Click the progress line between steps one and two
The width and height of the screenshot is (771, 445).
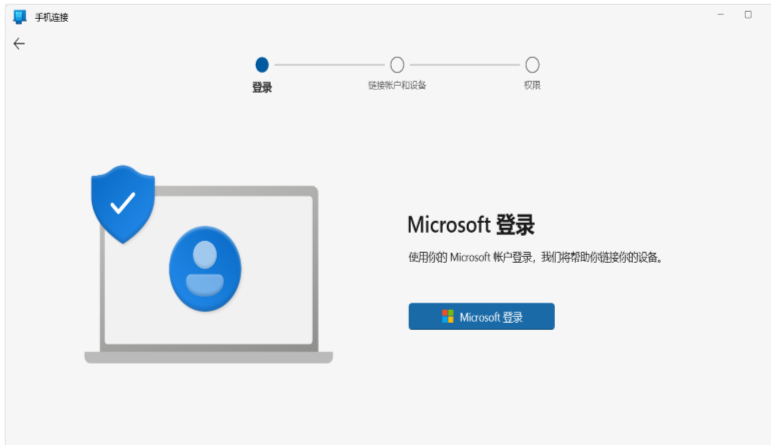[329, 64]
